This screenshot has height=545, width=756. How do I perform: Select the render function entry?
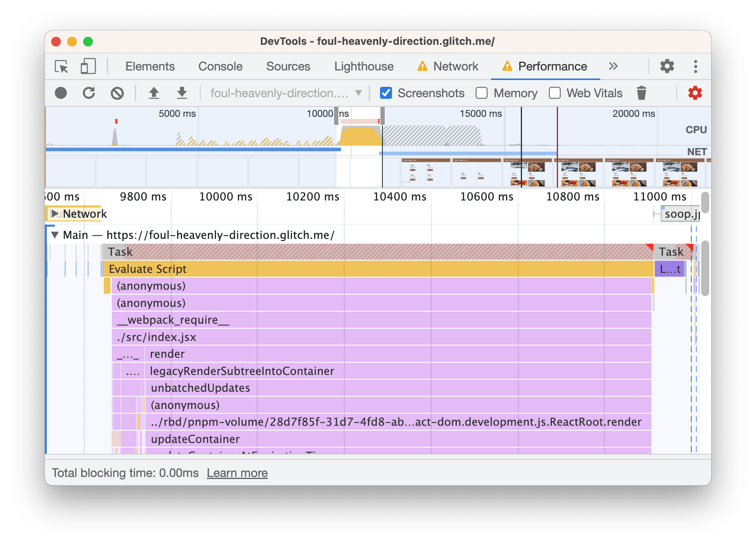pos(398,354)
